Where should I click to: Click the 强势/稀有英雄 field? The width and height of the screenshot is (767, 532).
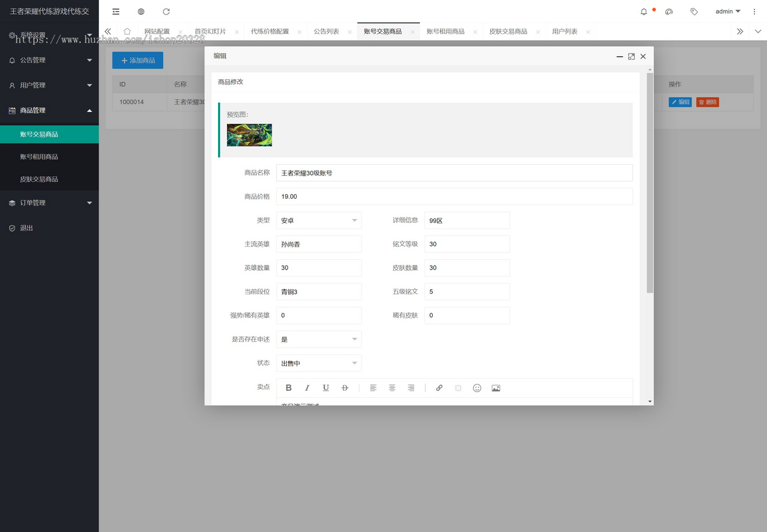(x=319, y=315)
